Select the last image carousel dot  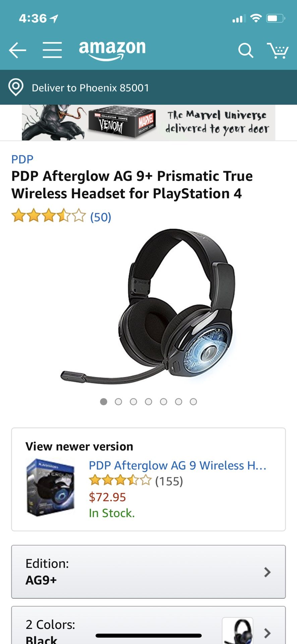pos(193,401)
